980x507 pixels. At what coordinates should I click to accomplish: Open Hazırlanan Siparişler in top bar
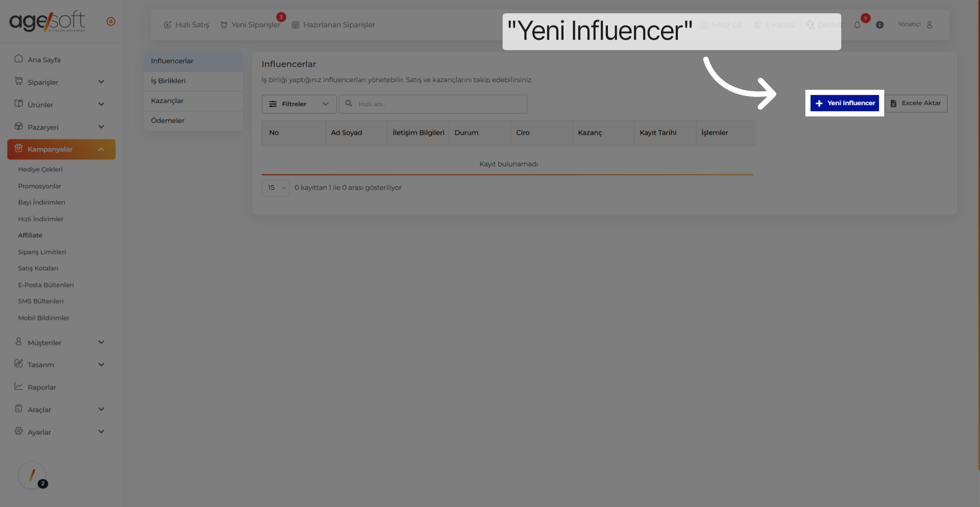tap(333, 24)
